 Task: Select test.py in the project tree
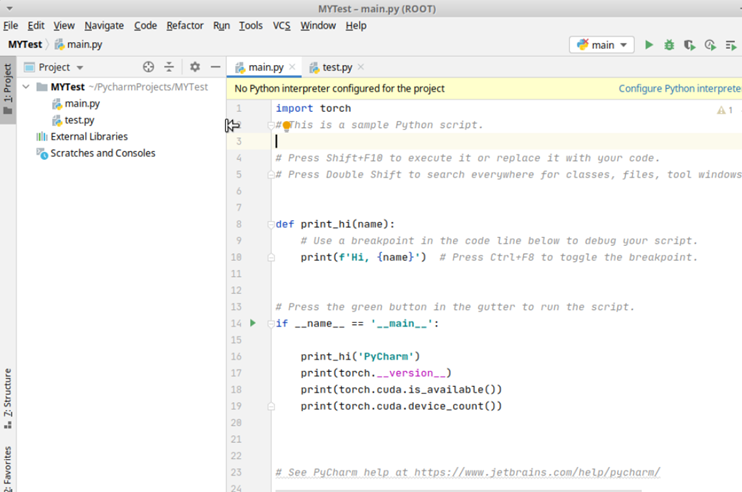pos(79,120)
